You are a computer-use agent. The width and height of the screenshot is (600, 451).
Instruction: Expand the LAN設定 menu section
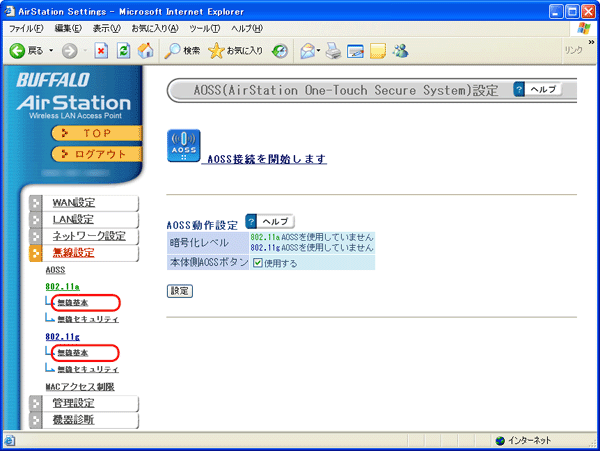tap(84, 220)
